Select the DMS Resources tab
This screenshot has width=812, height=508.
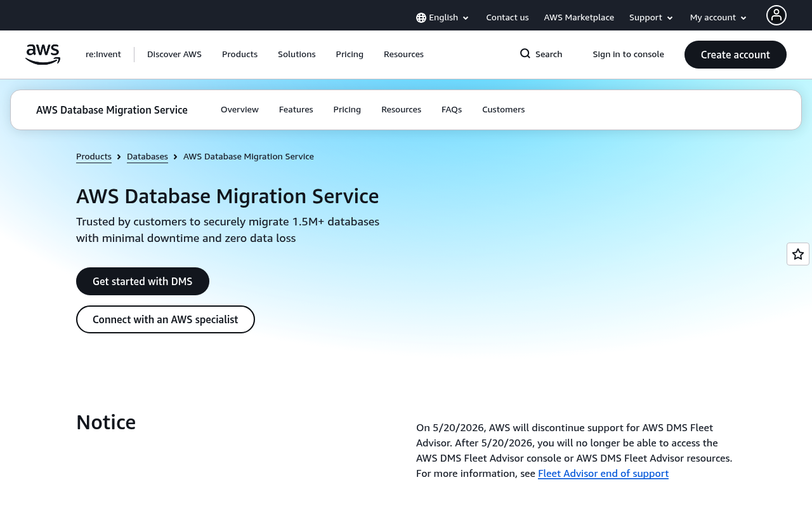click(x=402, y=110)
